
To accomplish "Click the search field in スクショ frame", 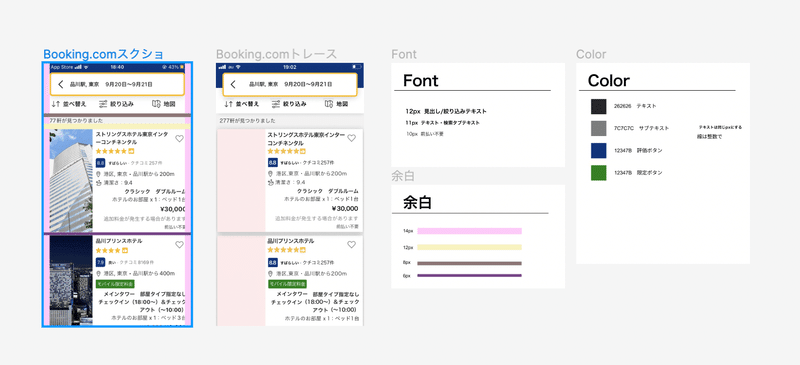I will 117,85.
